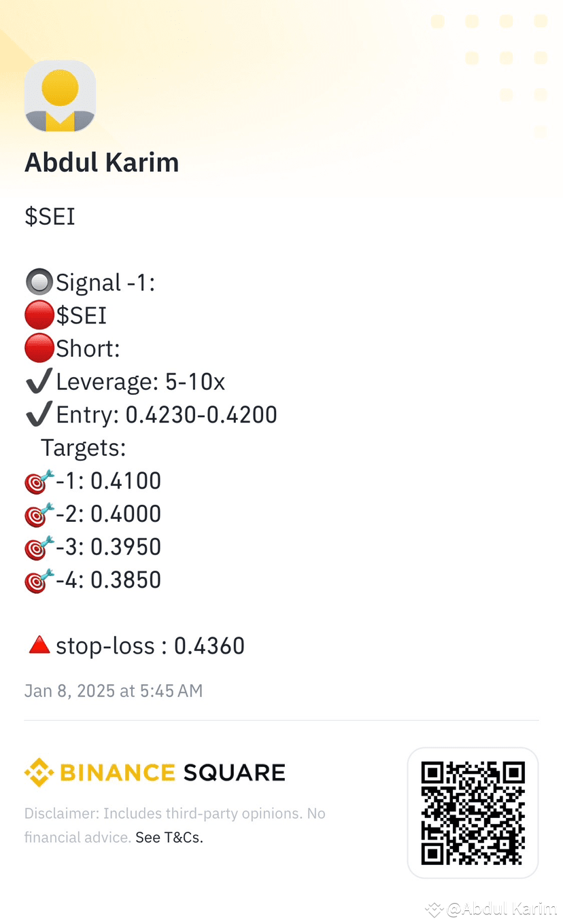The image size is (563, 924).
Task: Click the BINANCE SQUARE wordmark
Action: 173,772
